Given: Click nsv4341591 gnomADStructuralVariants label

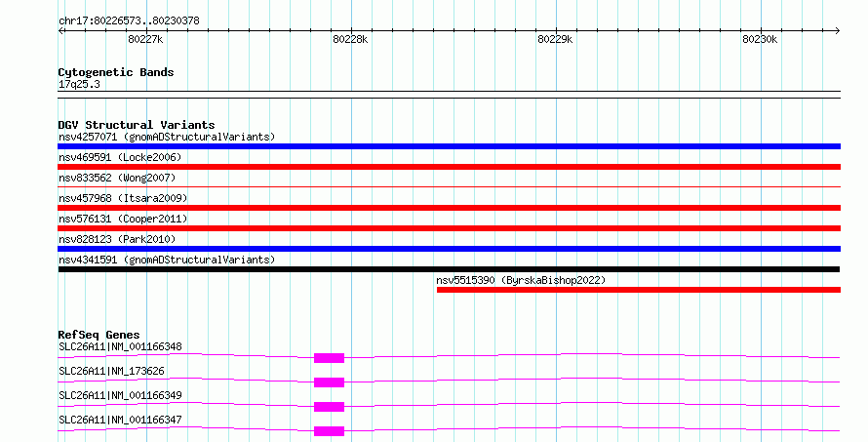Looking at the screenshot, I should [x=167, y=260].
